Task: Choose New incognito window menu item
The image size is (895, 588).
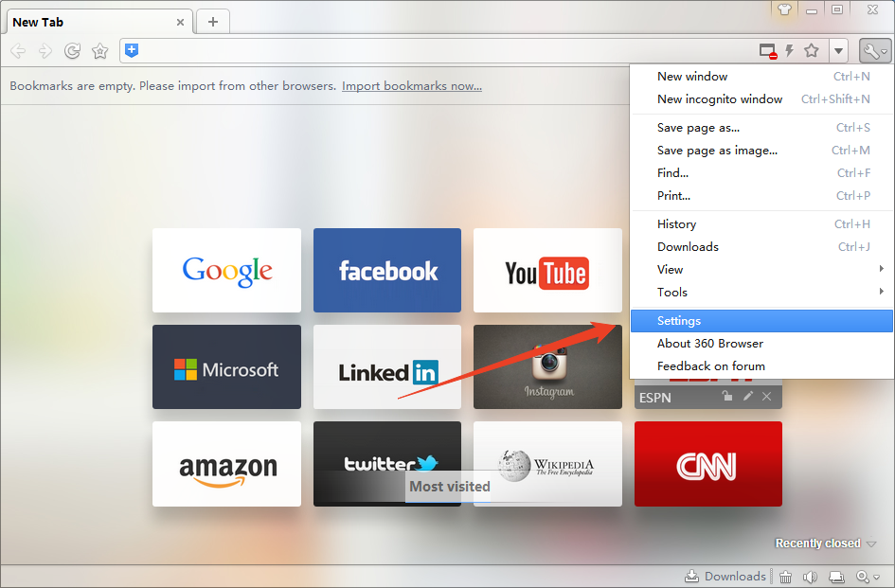Action: (720, 99)
